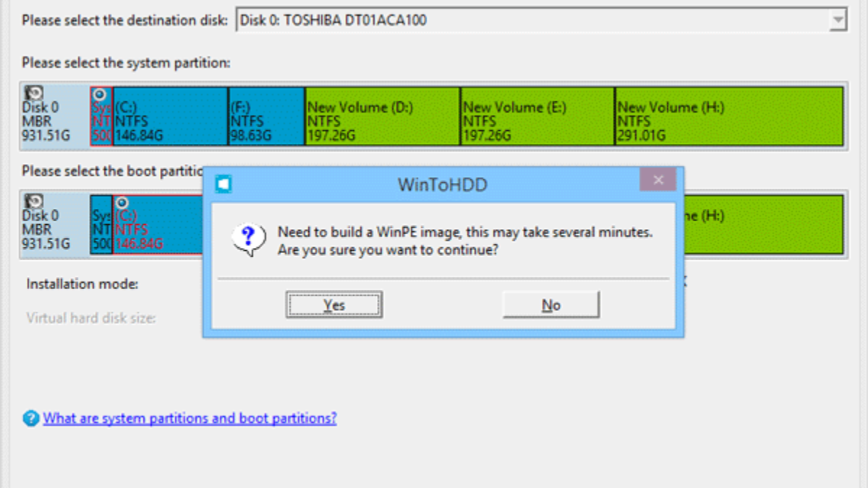
Task: Select C: 146.84G as boot partition
Action: tap(157, 225)
